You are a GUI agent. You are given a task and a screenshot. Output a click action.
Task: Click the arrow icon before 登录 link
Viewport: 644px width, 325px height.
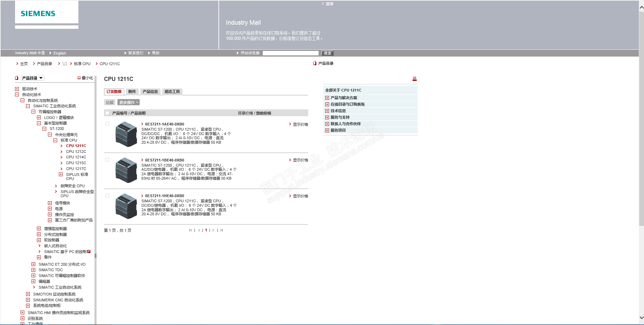click(323, 4)
